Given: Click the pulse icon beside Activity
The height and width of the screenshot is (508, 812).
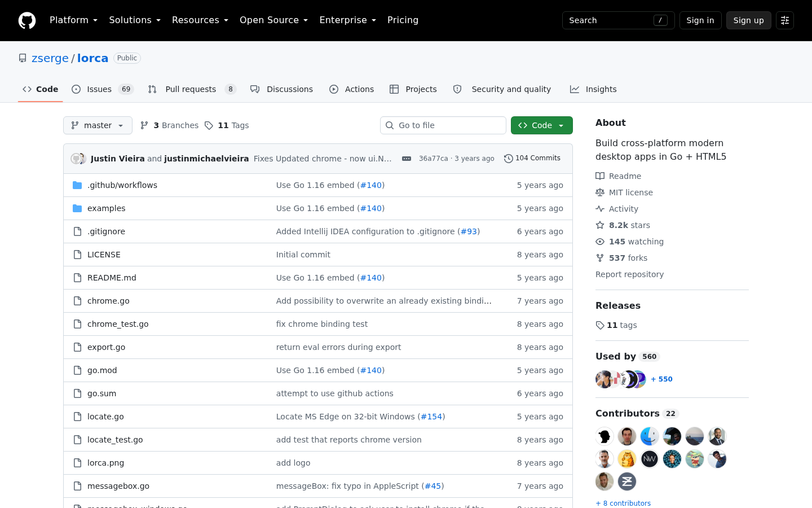Looking at the screenshot, I should tap(600, 209).
